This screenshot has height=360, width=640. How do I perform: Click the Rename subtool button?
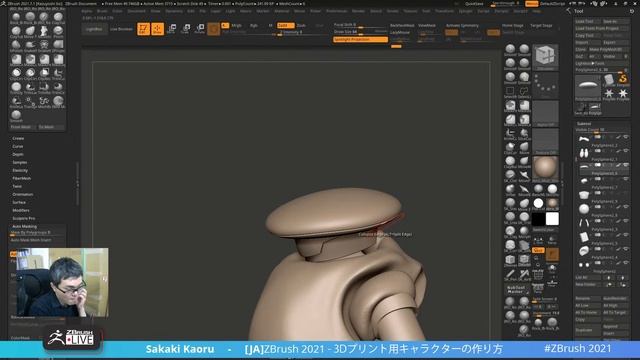[x=588, y=298]
